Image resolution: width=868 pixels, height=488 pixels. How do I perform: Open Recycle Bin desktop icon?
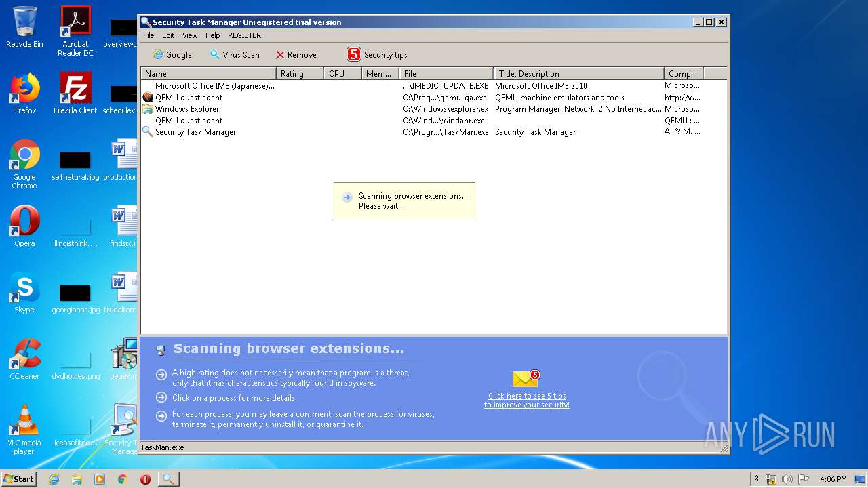24,27
